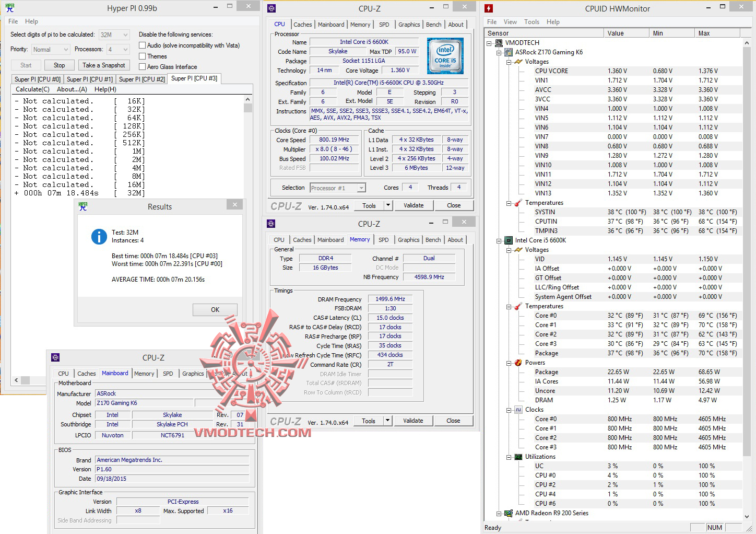The image size is (756, 534).
Task: Collapse the Voltages group under ASRock Z170 Gaming K6
Action: (x=509, y=62)
